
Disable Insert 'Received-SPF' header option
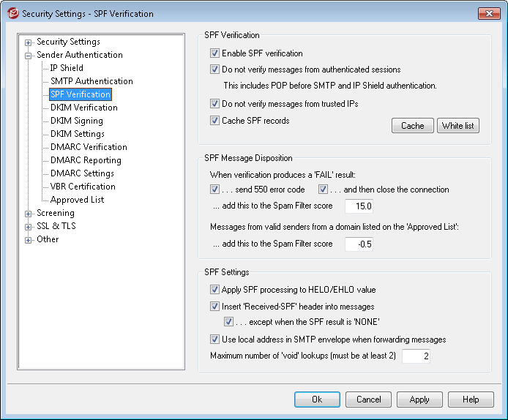click(214, 307)
